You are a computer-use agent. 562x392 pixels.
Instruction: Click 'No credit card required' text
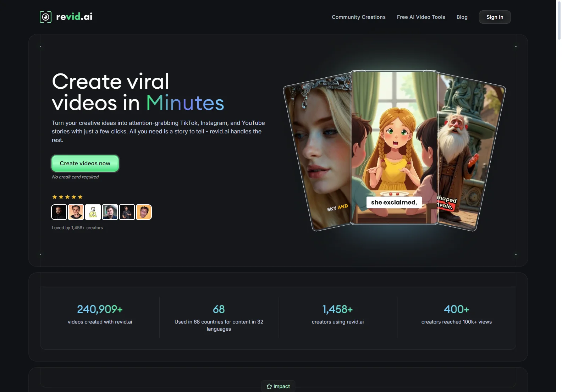(75, 177)
